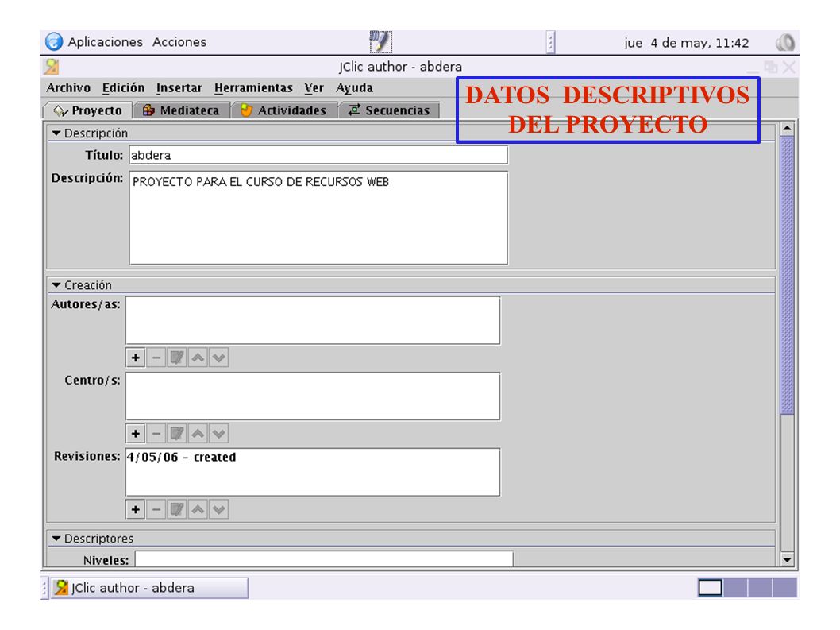Click the clock showing jue 4 de may, 11:42
Screen dimensions: 840x630
(x=686, y=43)
